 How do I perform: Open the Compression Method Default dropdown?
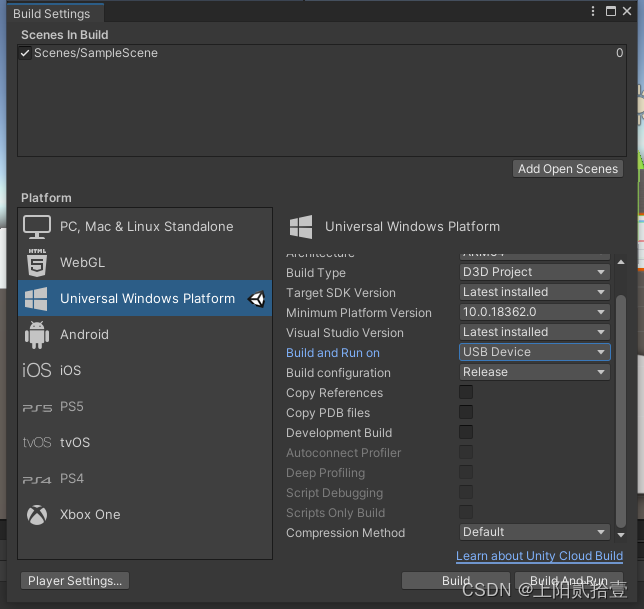tap(534, 532)
